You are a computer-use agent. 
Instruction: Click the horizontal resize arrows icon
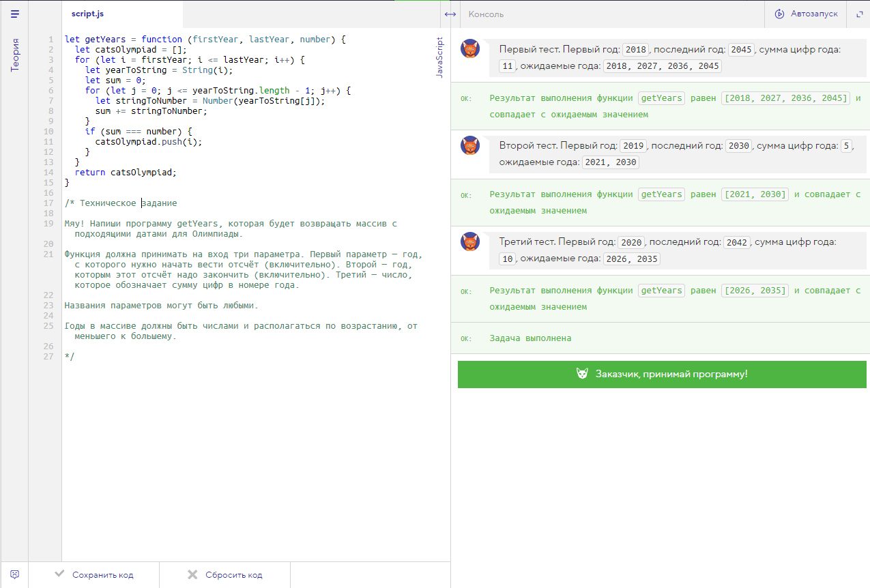click(x=450, y=14)
